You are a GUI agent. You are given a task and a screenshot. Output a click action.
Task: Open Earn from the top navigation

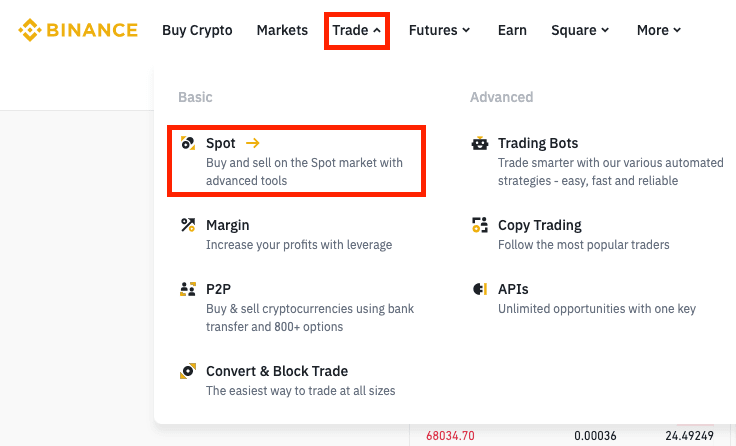point(512,30)
